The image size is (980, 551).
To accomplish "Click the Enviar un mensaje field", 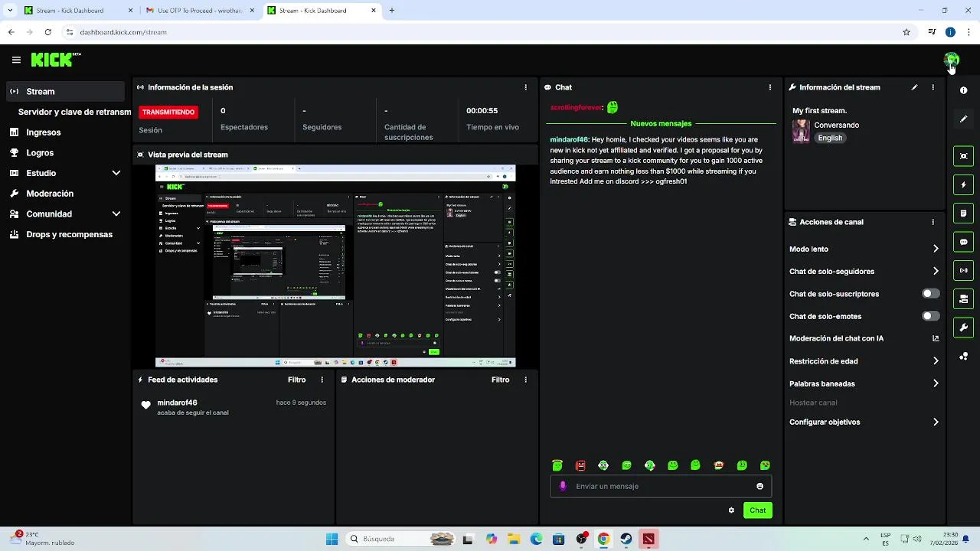I will point(661,486).
